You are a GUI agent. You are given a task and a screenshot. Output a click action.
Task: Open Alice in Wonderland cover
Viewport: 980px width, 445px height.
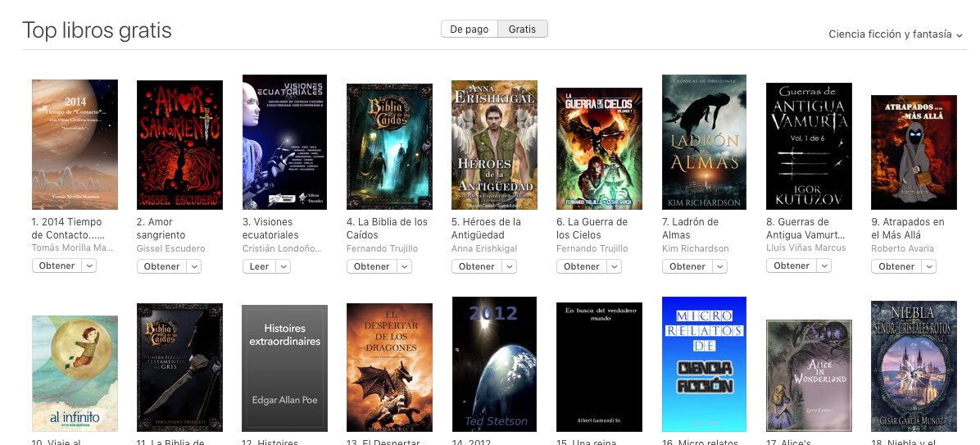pos(810,375)
